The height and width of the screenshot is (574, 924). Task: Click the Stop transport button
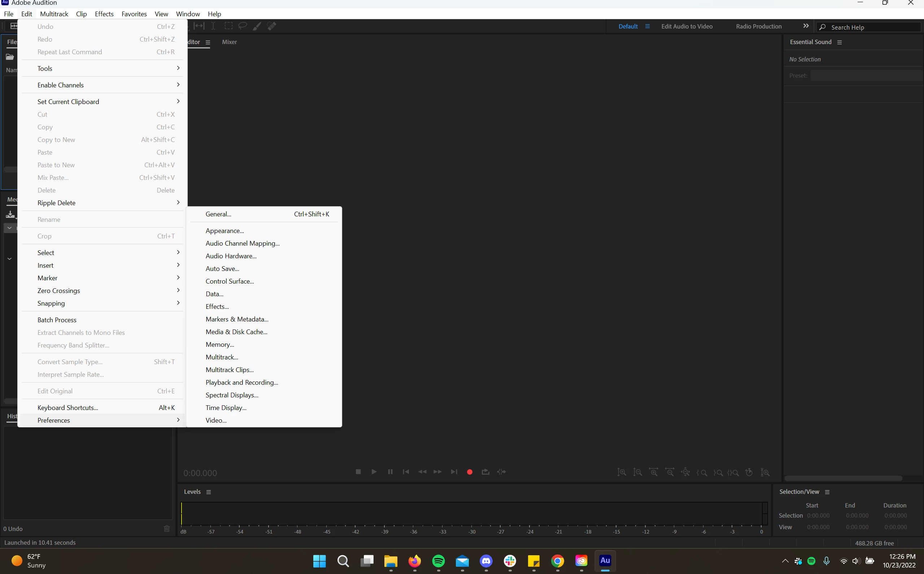click(x=358, y=472)
